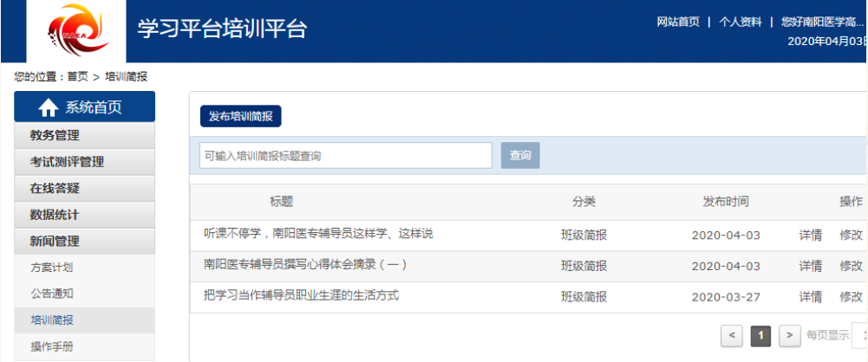This screenshot has height=362, width=868.
Task: Open 个人资料 link in header
Action: (740, 22)
